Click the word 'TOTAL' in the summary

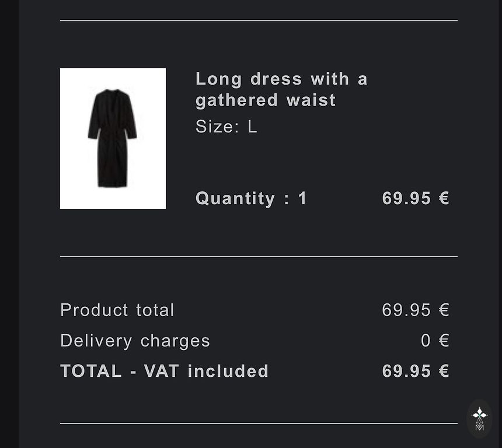(x=90, y=371)
